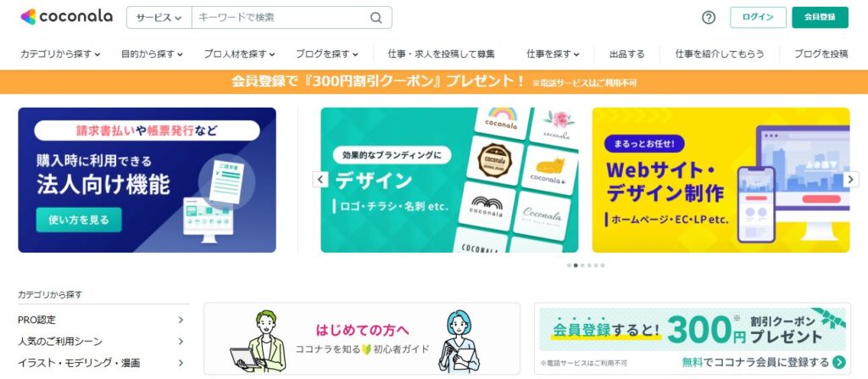
Task: Expand イラスト・モデリング・漫画 category chevron
Action: click(181, 363)
